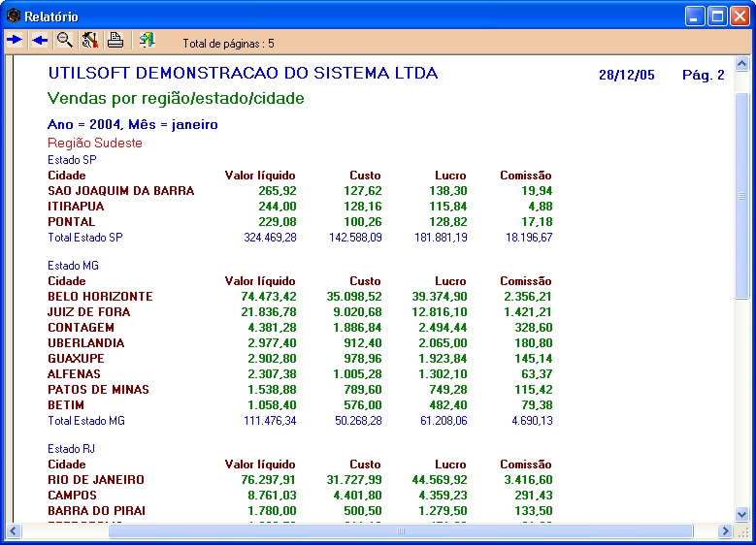The height and width of the screenshot is (545, 756).
Task: Click Alfenas profit value 1.302,10
Action: pos(443,374)
